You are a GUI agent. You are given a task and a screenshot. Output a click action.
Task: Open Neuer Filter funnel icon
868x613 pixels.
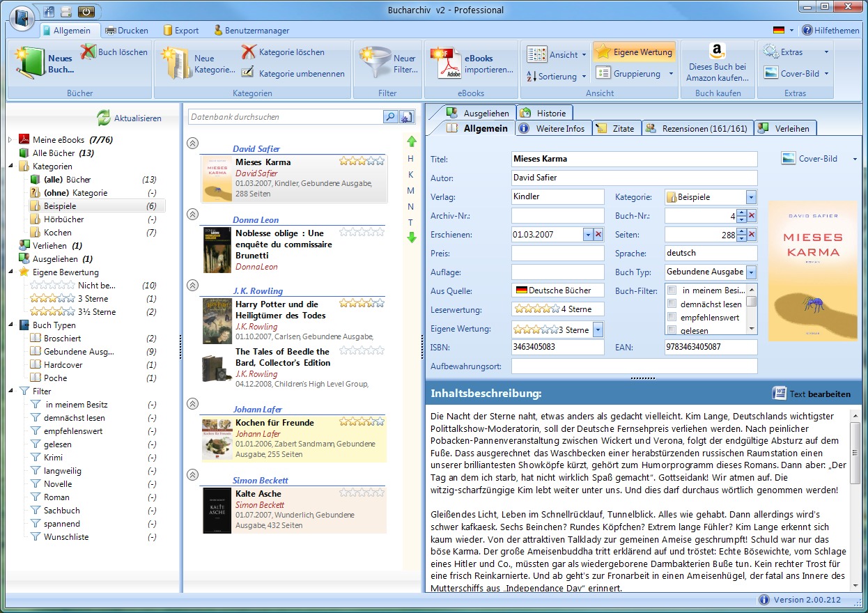[x=375, y=63]
